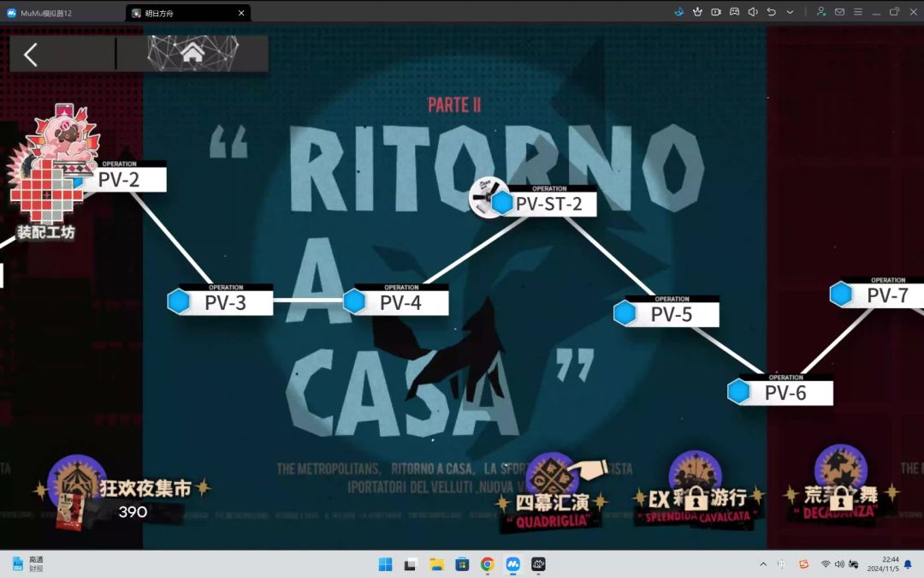This screenshot has width=924, height=578.
Task: Select the PV-4 operation stage
Action: tap(395, 300)
